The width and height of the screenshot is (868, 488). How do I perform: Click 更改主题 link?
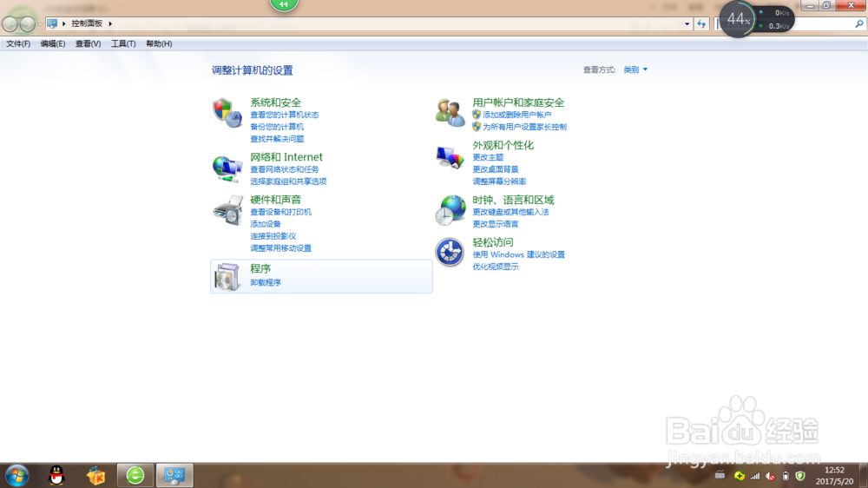pos(488,157)
